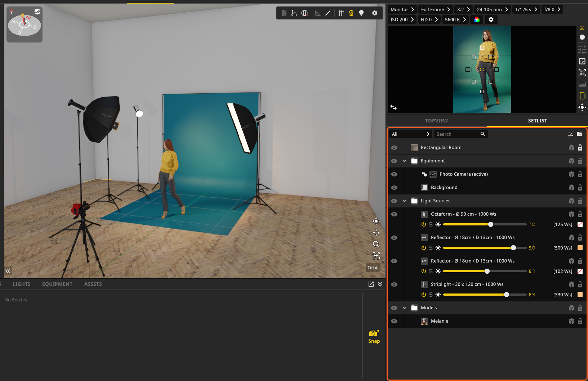Click the globe icon in viewport toolbar
The width and height of the screenshot is (588, 381).
pyautogui.click(x=304, y=13)
